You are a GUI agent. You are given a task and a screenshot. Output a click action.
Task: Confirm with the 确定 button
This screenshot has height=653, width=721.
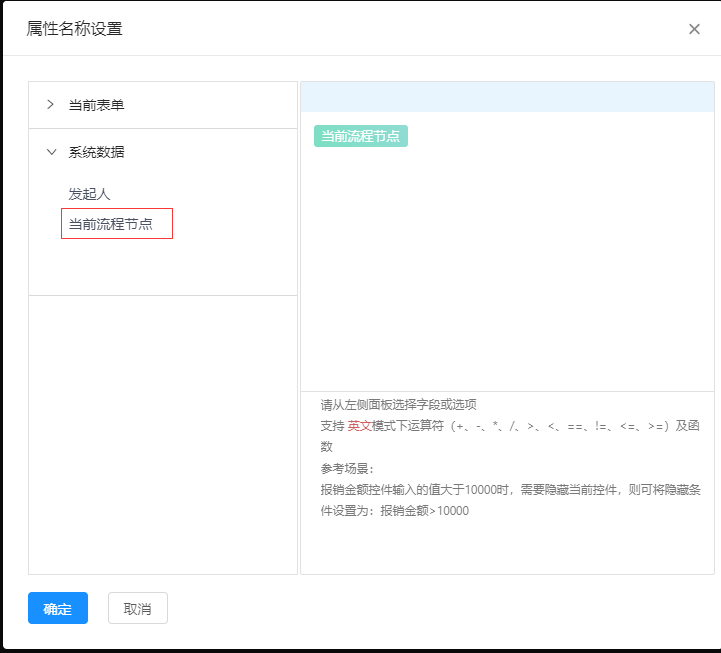coord(58,608)
